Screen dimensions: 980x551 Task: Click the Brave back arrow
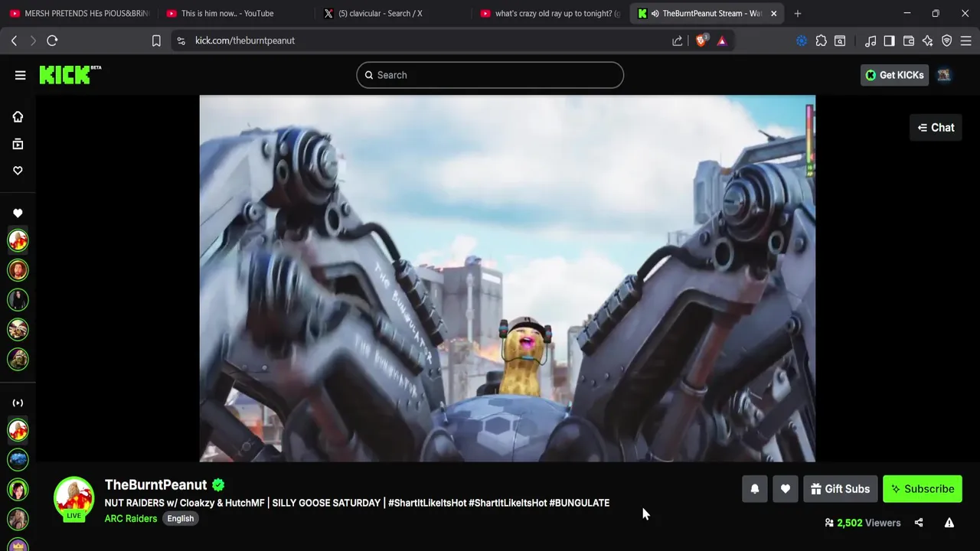coord(14,41)
